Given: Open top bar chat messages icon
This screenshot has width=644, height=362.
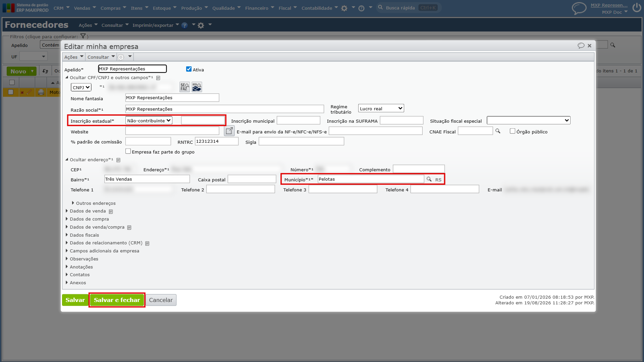Looking at the screenshot, I should coord(579,8).
